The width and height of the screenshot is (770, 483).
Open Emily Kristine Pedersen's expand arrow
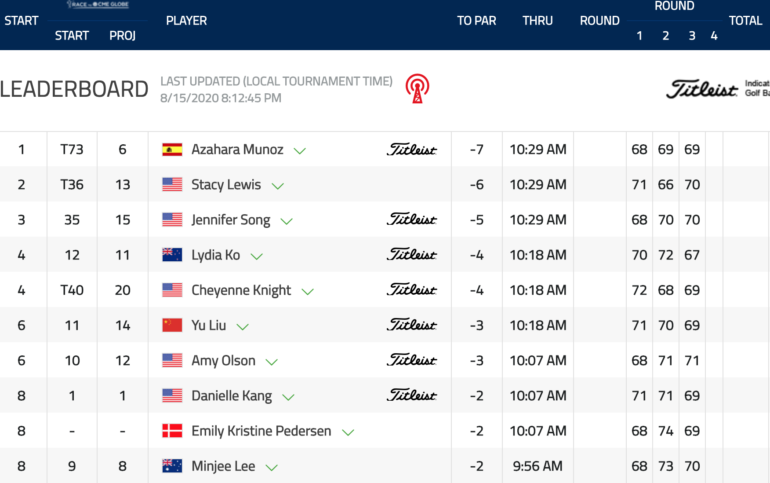coord(348,432)
